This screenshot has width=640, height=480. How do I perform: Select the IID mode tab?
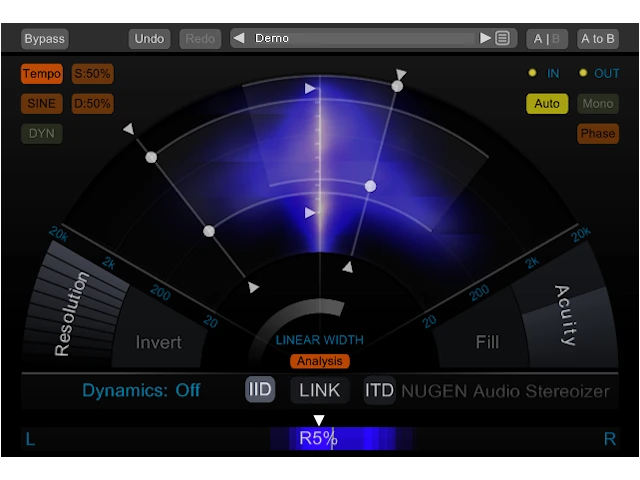[x=260, y=389]
